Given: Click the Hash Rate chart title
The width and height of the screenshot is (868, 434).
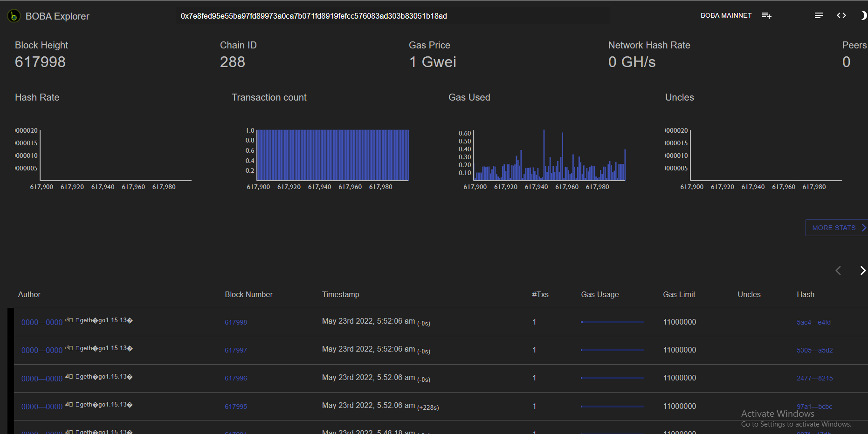Looking at the screenshot, I should pos(37,97).
